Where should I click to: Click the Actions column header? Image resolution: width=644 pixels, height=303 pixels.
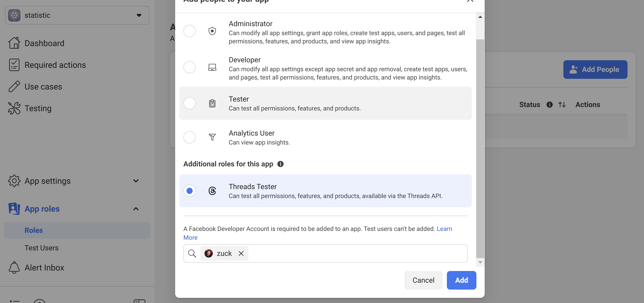pos(588,105)
